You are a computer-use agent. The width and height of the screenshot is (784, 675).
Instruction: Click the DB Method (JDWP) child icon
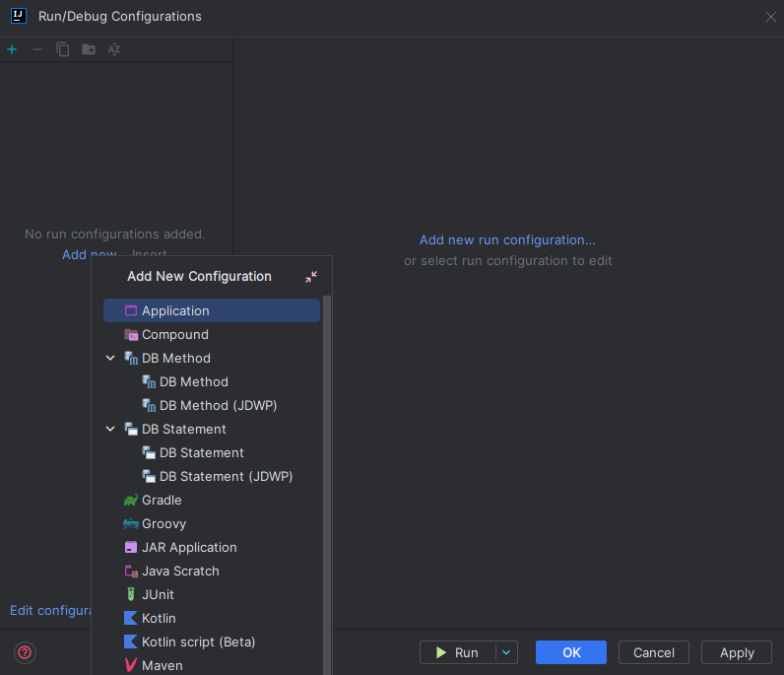point(149,405)
